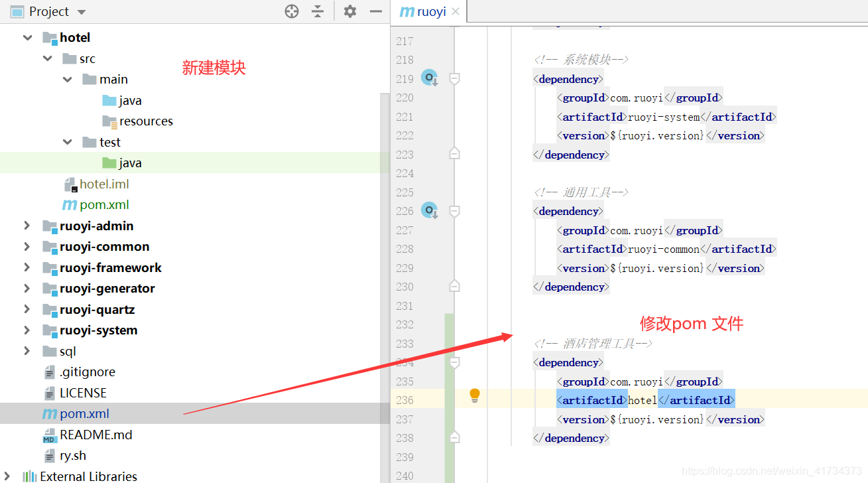The image size is (868, 483).
Task: Open the LICENSE file
Action: (x=74, y=393)
